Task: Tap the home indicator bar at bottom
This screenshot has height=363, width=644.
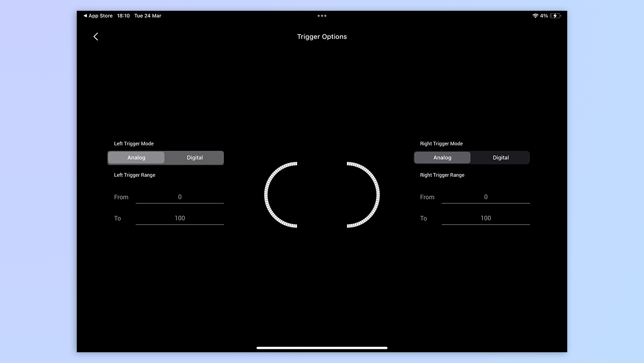Action: coord(322,348)
